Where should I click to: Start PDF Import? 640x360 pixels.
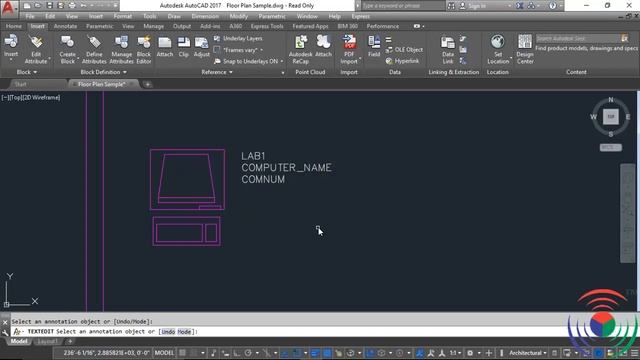pos(349,49)
